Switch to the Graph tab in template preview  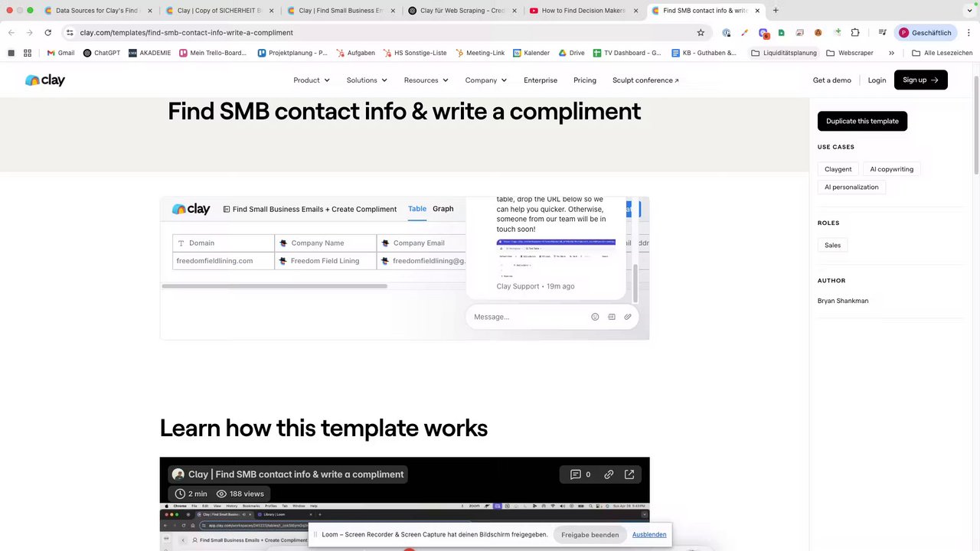tap(443, 209)
